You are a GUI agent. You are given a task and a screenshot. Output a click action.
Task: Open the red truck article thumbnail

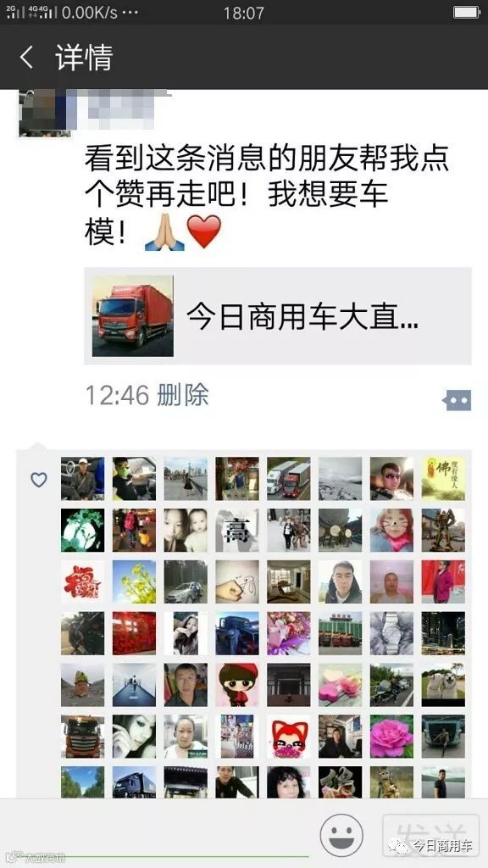coord(133,316)
